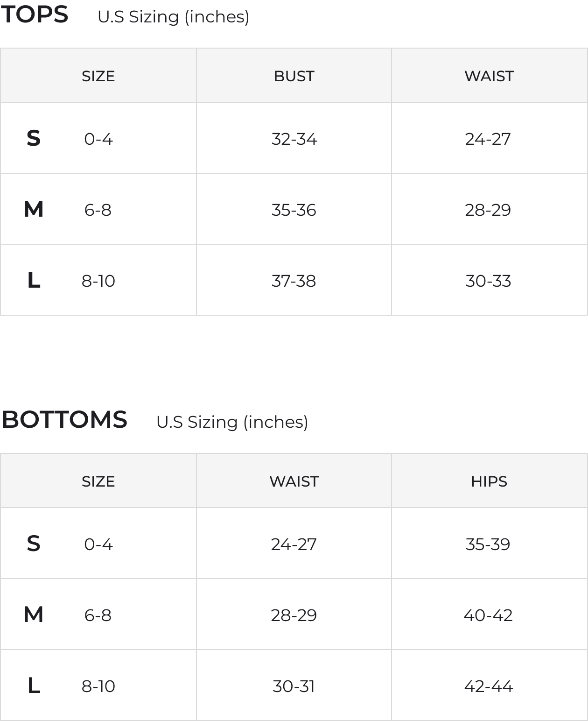The image size is (588, 721).
Task: Select the 30-31 waist value for bottoms
Action: (x=294, y=686)
